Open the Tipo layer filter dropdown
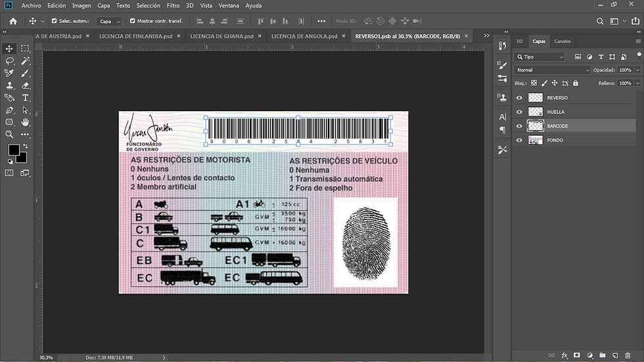The width and height of the screenshot is (644, 362). click(540, 57)
